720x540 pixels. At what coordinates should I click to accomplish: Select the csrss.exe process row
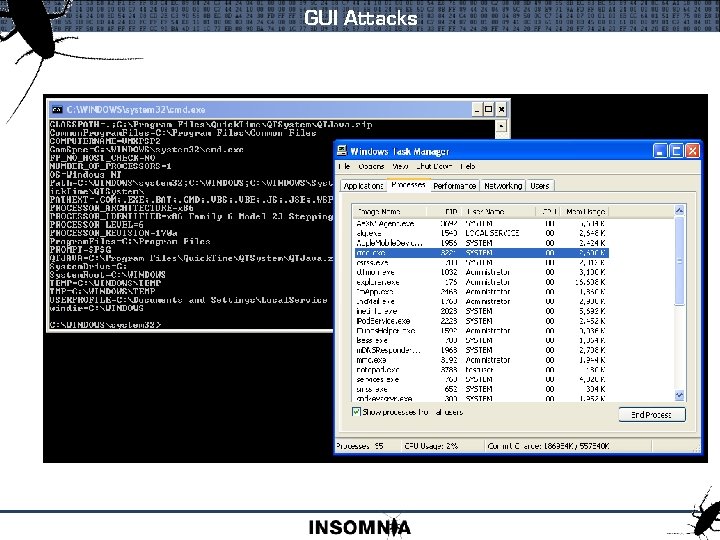(x=481, y=263)
